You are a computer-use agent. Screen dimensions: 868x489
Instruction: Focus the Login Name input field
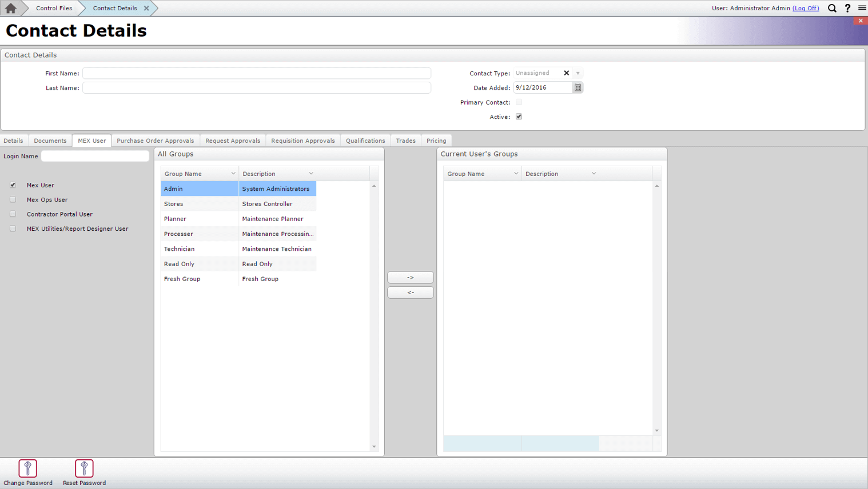click(x=95, y=156)
